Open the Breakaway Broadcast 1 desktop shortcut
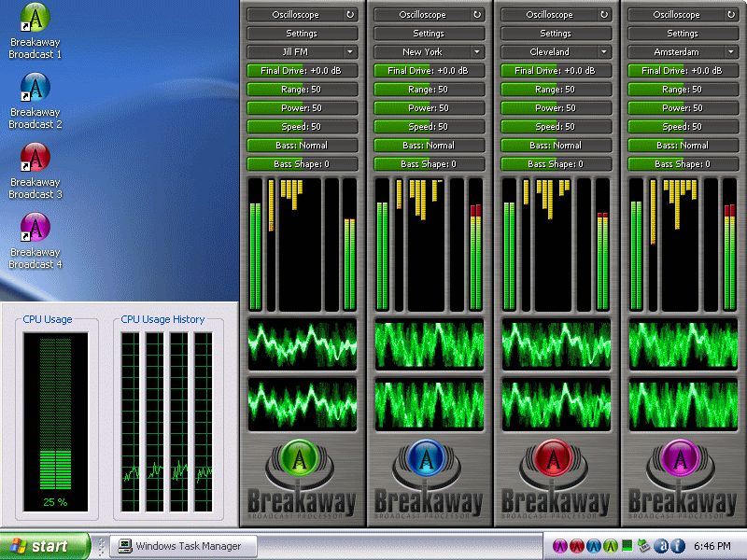747x560 pixels. [x=35, y=31]
